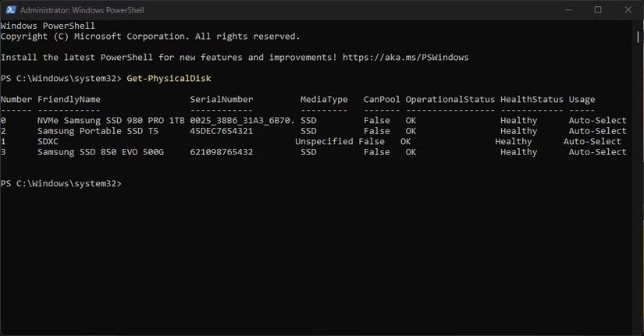Maximize the PowerShell window
The width and height of the screenshot is (644, 336).
point(597,10)
